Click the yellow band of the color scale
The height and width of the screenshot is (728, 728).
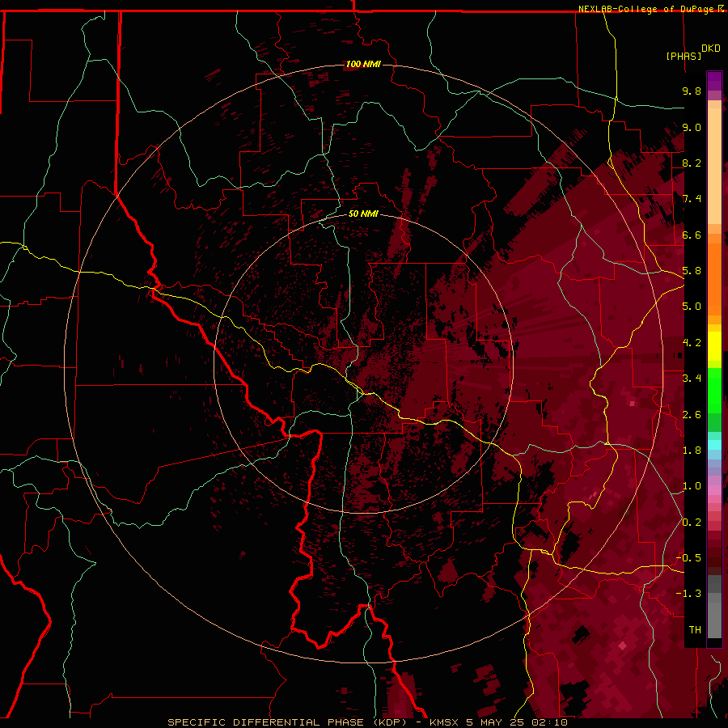[x=714, y=346]
